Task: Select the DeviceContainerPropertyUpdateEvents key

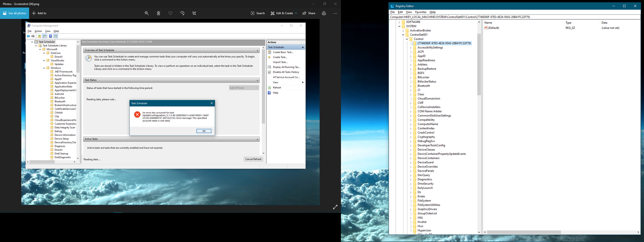Action: tap(442, 154)
